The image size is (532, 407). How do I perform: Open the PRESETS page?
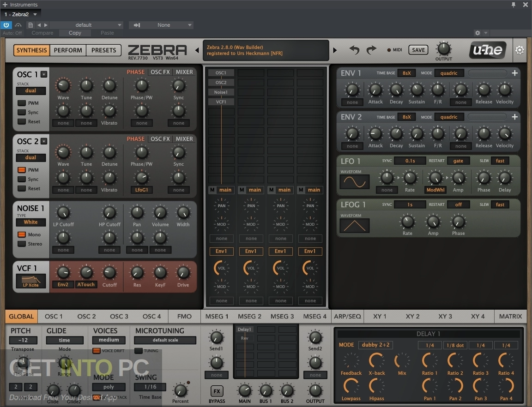pyautogui.click(x=103, y=50)
